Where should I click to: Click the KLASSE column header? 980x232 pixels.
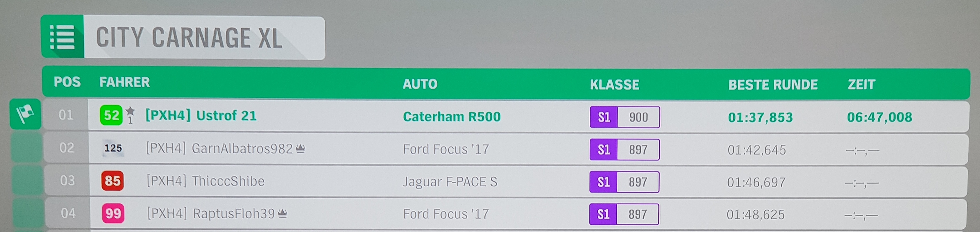coord(614,84)
